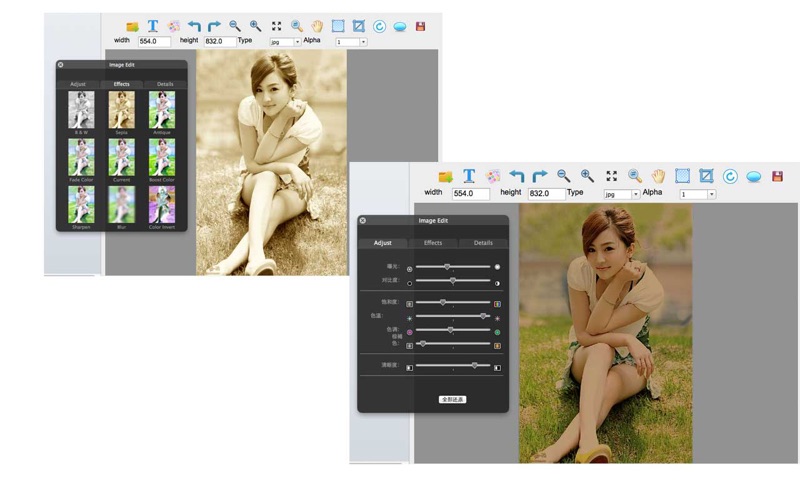Apply the Sharpen effect thumbnail
800x500 pixels.
click(81, 205)
